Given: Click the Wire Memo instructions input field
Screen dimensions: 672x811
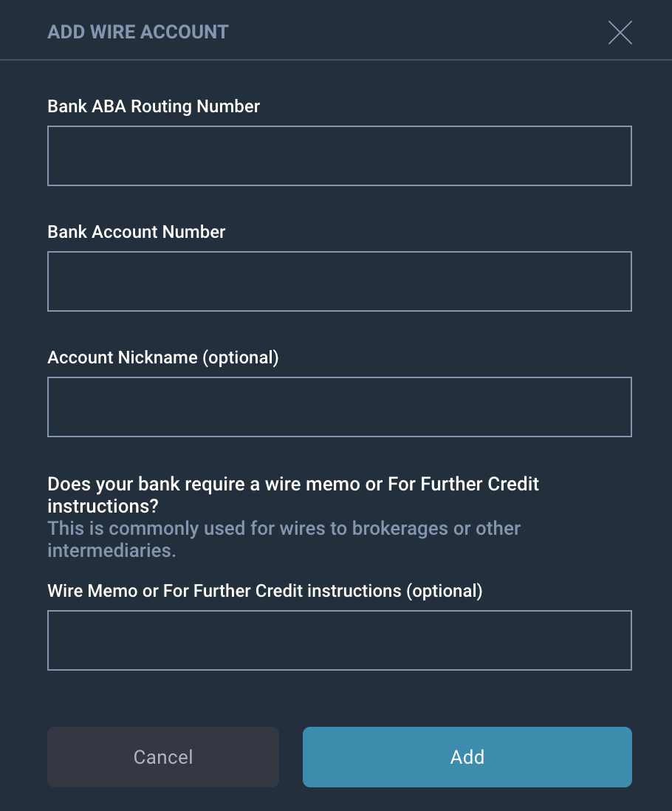Looking at the screenshot, I should (x=340, y=640).
